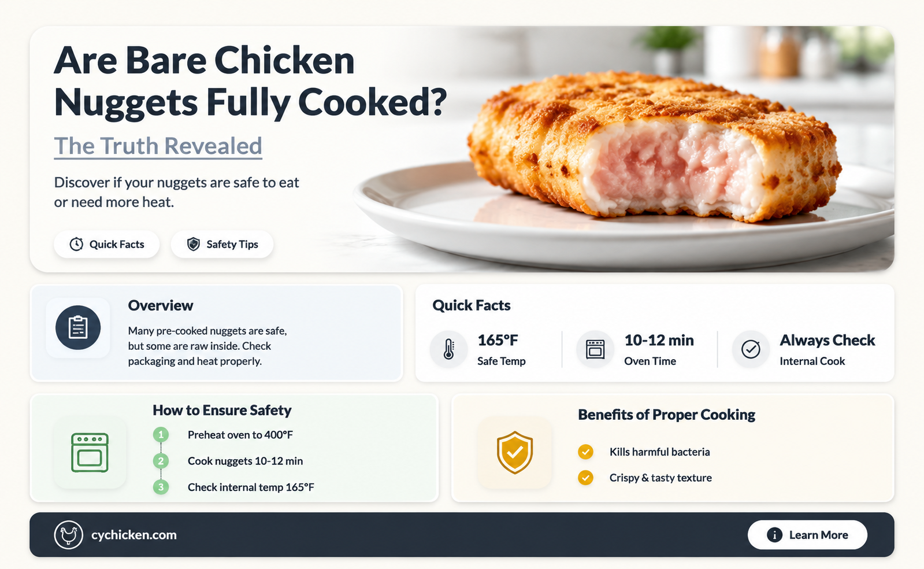
Task: Open the Safety Tips pill button
Action: [222, 244]
